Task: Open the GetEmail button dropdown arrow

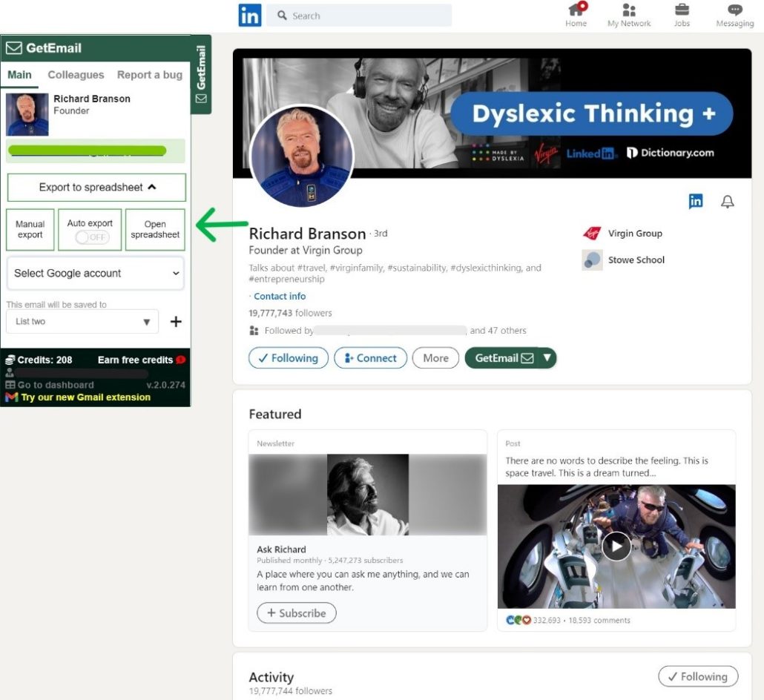Action: tap(547, 358)
